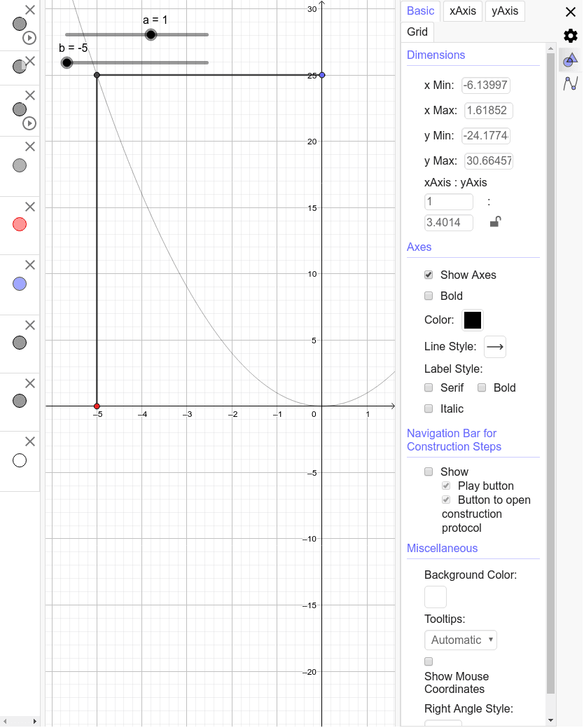Open the Line Style arrow dropdown
The image size is (584, 728).
[495, 347]
